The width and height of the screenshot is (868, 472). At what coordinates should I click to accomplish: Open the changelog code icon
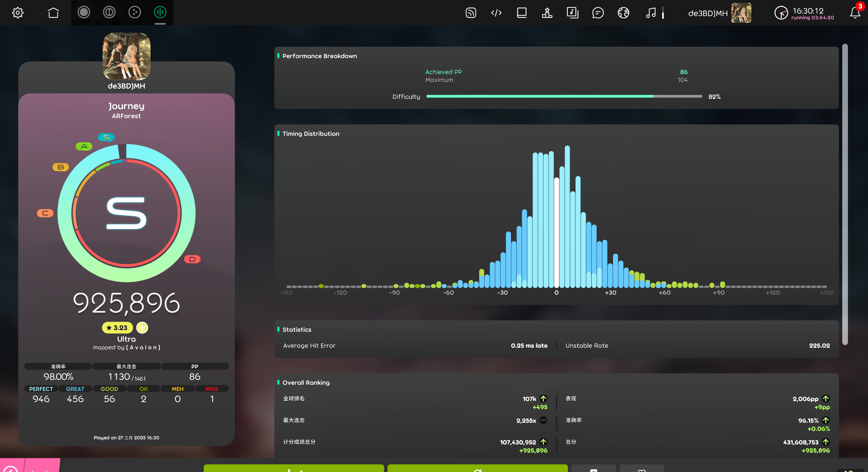coord(496,13)
